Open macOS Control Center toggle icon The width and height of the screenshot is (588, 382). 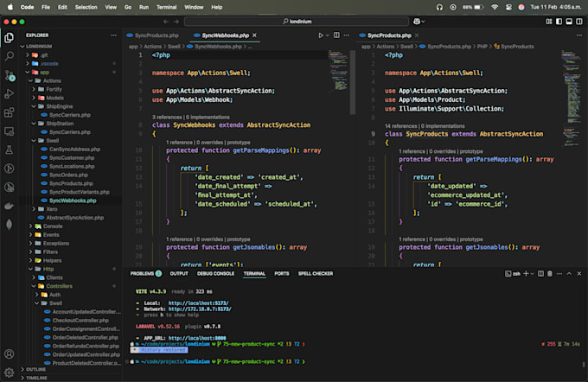(x=508, y=7)
